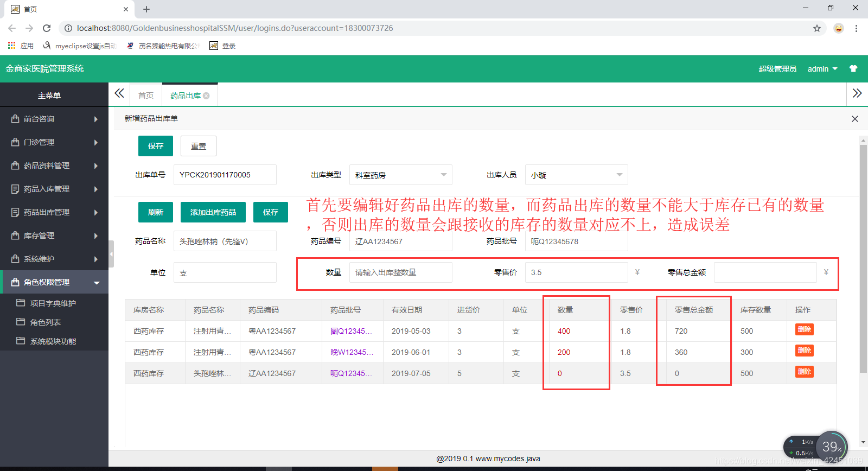
Task: Click the 单位 input field
Action: 225,272
